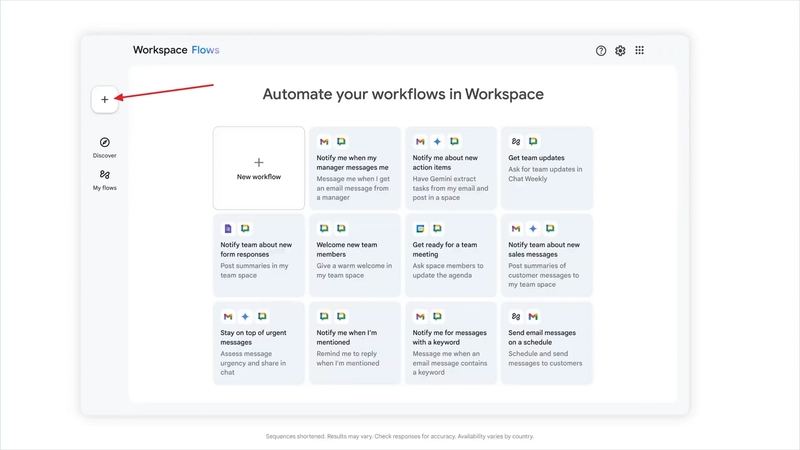Screen dimensions: 800x450
Task: Click Gemini sparkle on urgent messages card
Action: [245, 316]
